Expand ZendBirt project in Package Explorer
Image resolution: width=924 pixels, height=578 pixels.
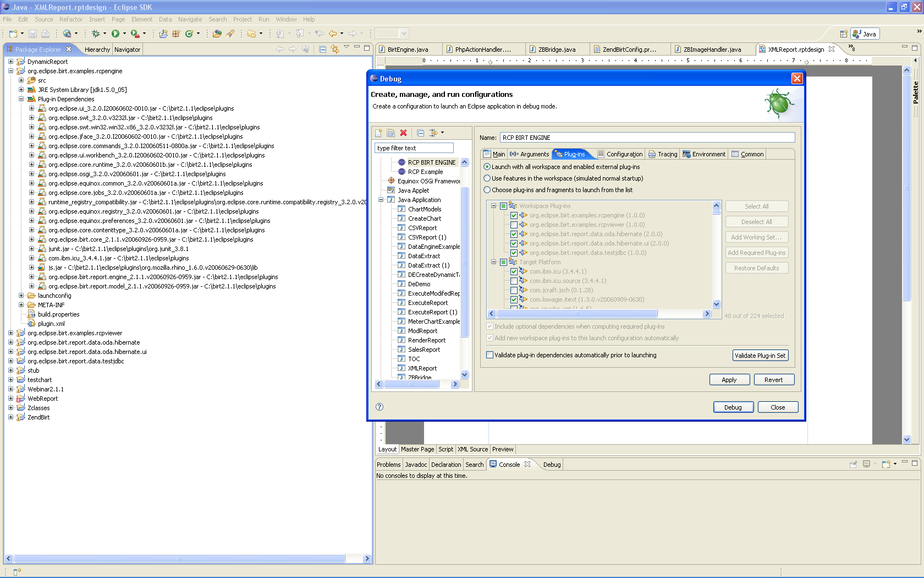click(10, 417)
